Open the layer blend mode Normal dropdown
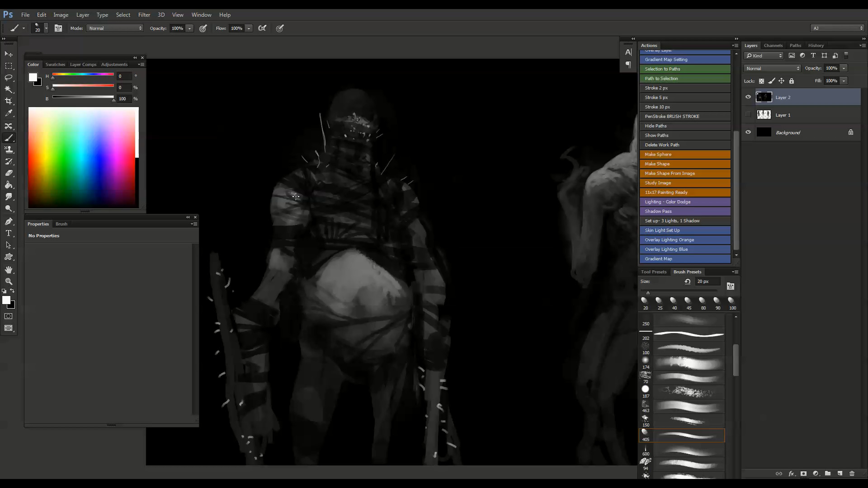 pos(772,68)
